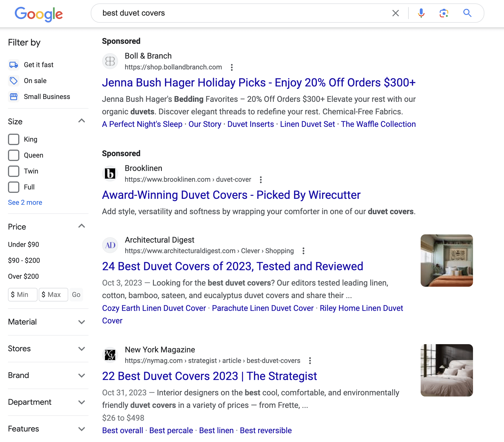Select the Get it fast delivery filter
The width and height of the screenshot is (504, 442).
click(x=38, y=65)
